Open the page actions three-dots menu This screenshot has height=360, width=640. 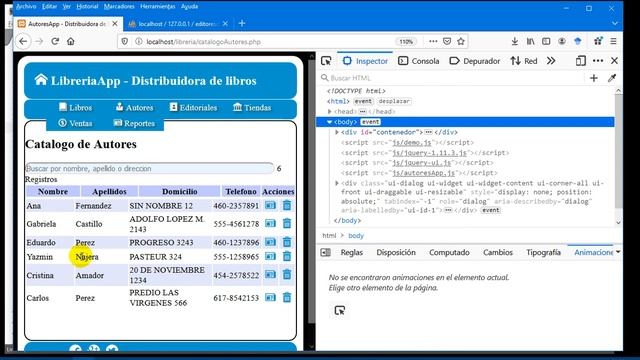tap(433, 41)
